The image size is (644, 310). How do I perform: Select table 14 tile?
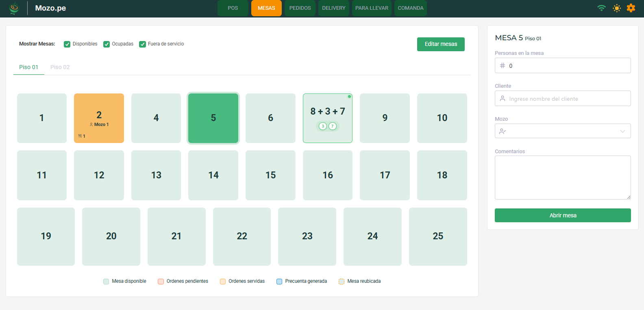(x=213, y=175)
